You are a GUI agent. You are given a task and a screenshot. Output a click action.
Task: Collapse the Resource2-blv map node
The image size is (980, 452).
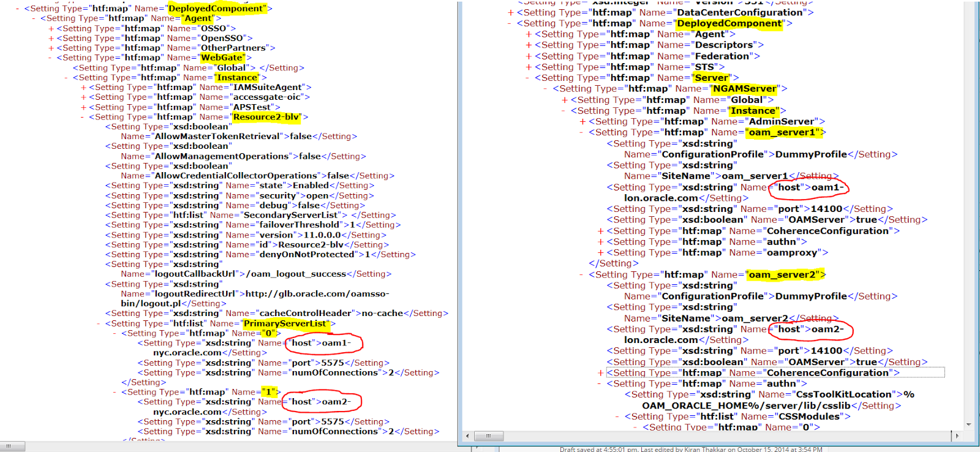(83, 117)
